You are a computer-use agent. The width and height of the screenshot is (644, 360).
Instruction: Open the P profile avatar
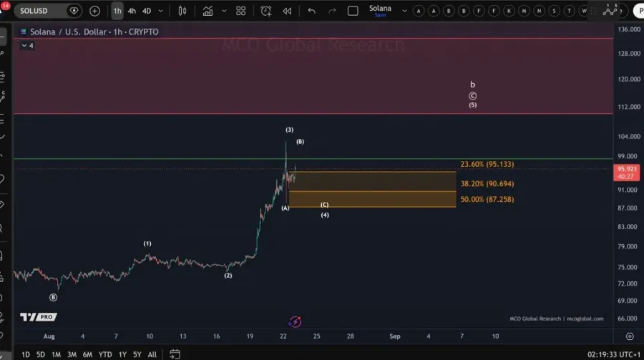[x=639, y=11]
